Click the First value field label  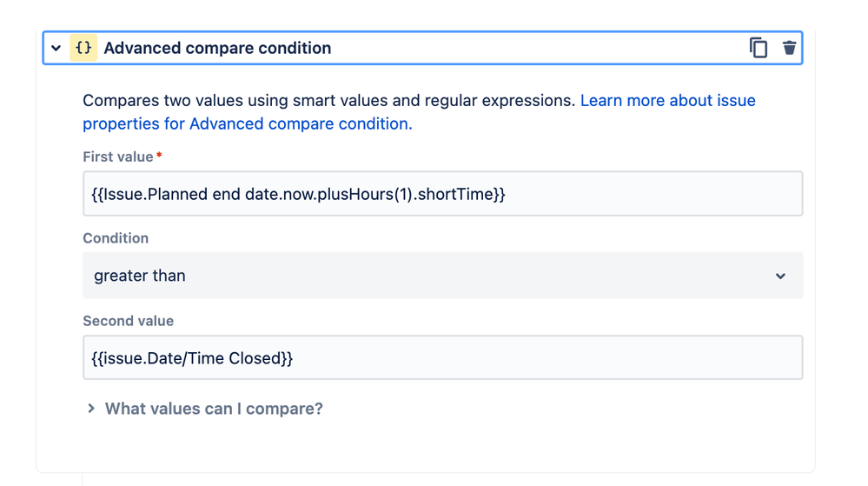[118, 156]
